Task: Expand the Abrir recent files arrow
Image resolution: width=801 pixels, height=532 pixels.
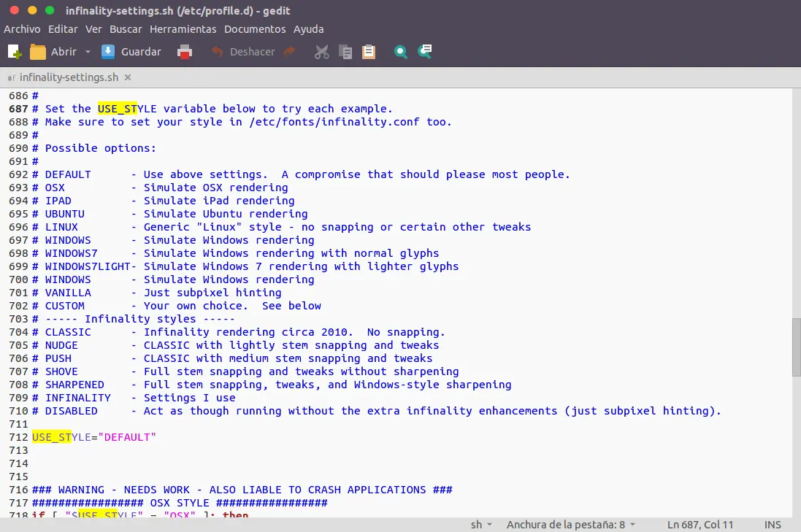Action: [x=88, y=52]
